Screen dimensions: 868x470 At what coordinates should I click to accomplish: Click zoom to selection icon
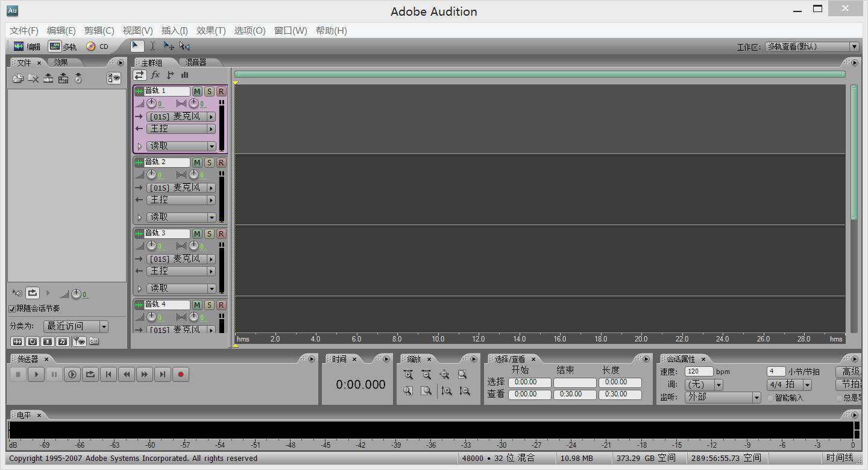(x=462, y=375)
